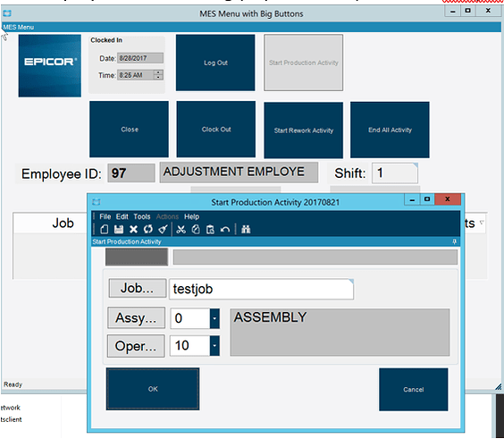Viewport: 504px width, 447px height.
Task: Click the Job input field containing testjob
Action: tap(261, 289)
